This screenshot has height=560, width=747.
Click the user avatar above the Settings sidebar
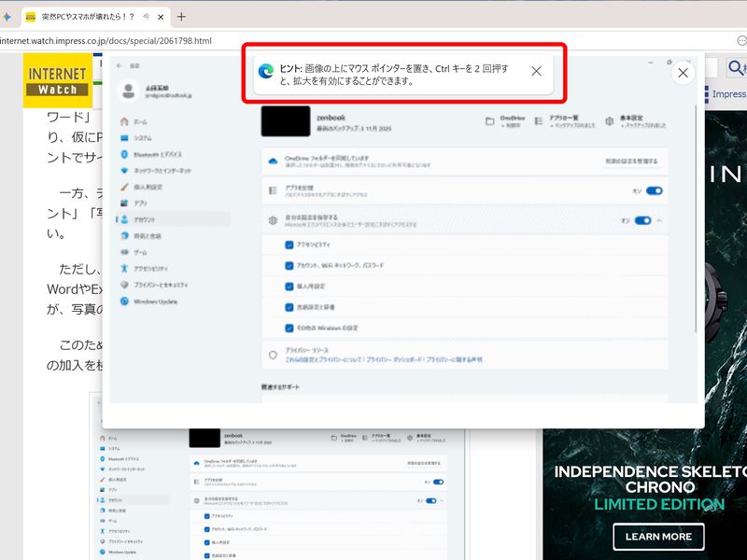pos(128,91)
